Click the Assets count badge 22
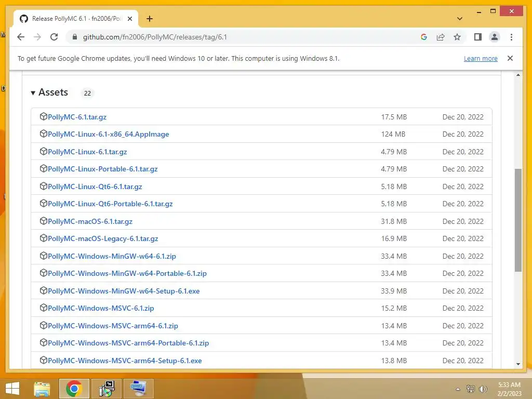The height and width of the screenshot is (399, 532). tap(87, 94)
